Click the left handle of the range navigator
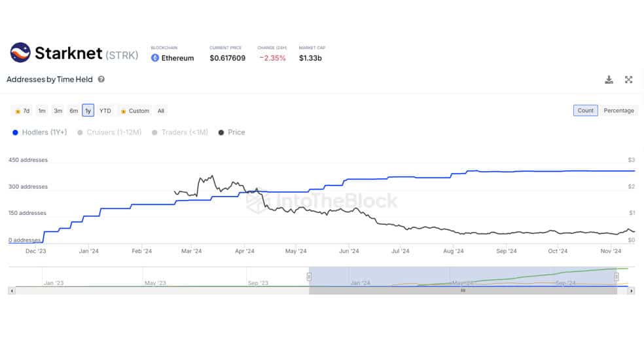The width and height of the screenshot is (644, 363). [309, 277]
